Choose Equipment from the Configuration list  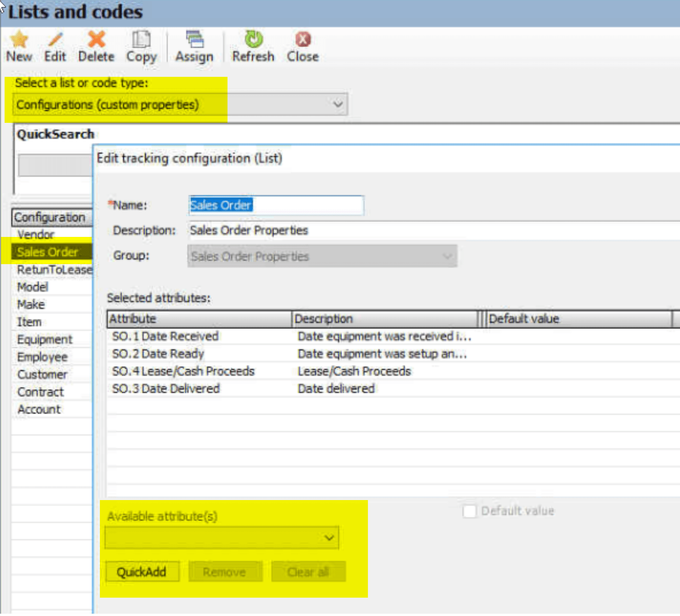click(45, 339)
